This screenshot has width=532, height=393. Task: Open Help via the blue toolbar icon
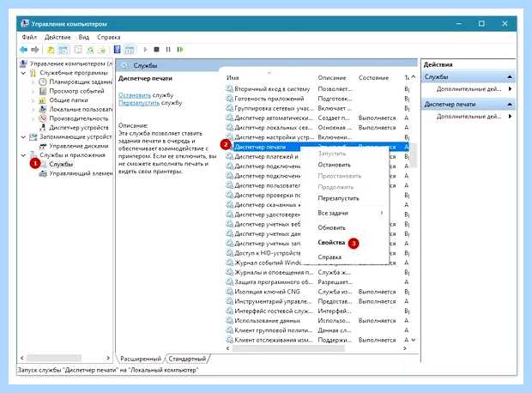(x=117, y=50)
